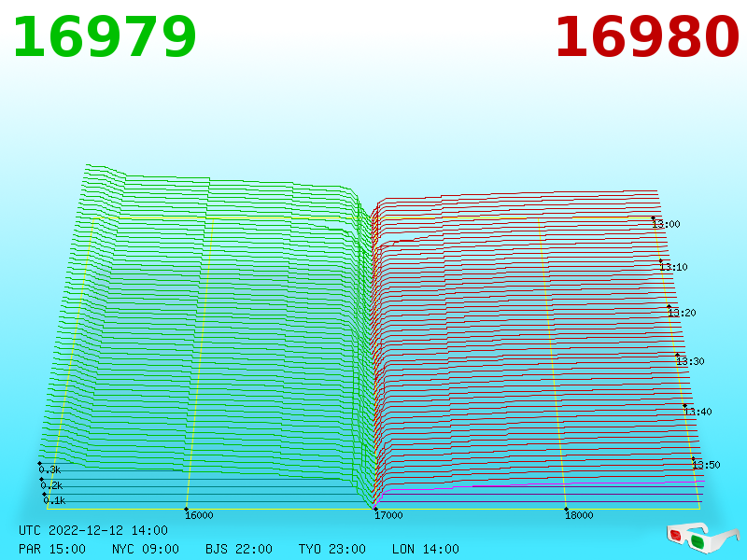Image resolution: width=747 pixels, height=560 pixels.
Task: Click the green bid price 16979
Action: tap(105, 37)
